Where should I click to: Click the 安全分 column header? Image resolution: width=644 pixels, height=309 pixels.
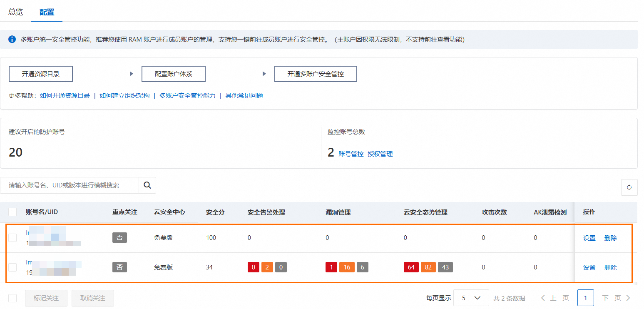point(215,212)
